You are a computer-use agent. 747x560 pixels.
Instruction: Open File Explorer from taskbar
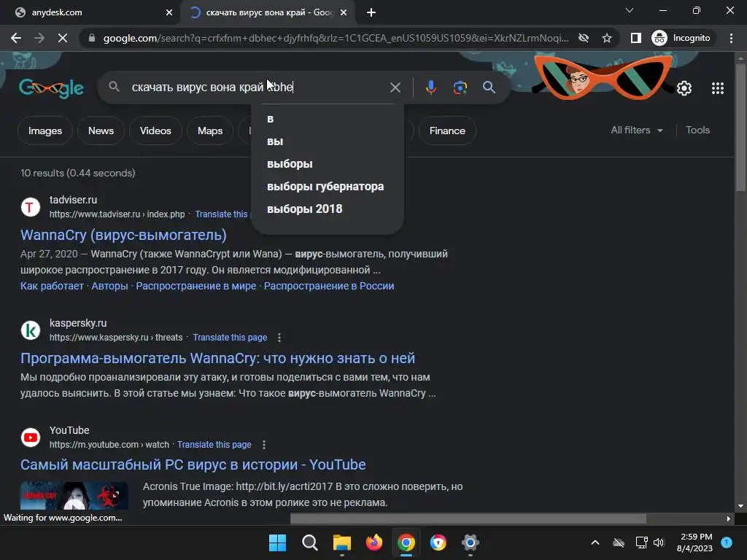pos(341,542)
